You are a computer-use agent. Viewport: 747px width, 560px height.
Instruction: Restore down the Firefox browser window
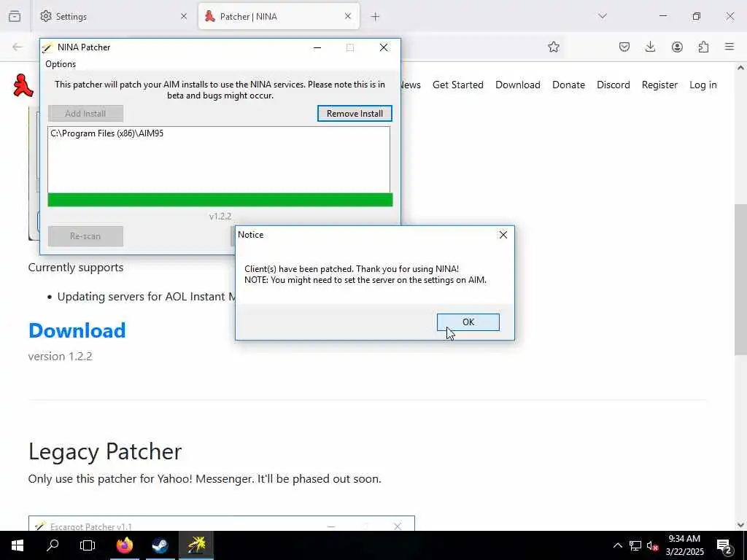click(697, 16)
